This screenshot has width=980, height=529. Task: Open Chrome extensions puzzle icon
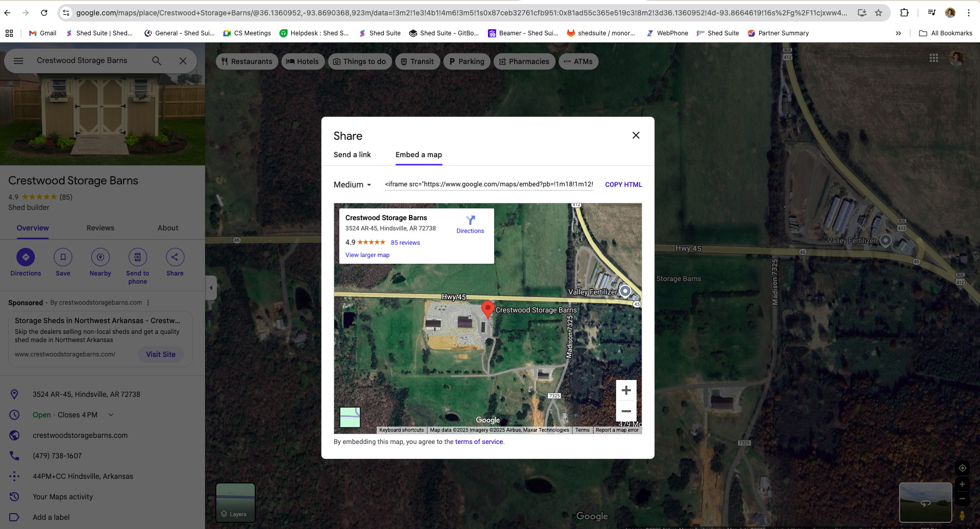point(904,13)
